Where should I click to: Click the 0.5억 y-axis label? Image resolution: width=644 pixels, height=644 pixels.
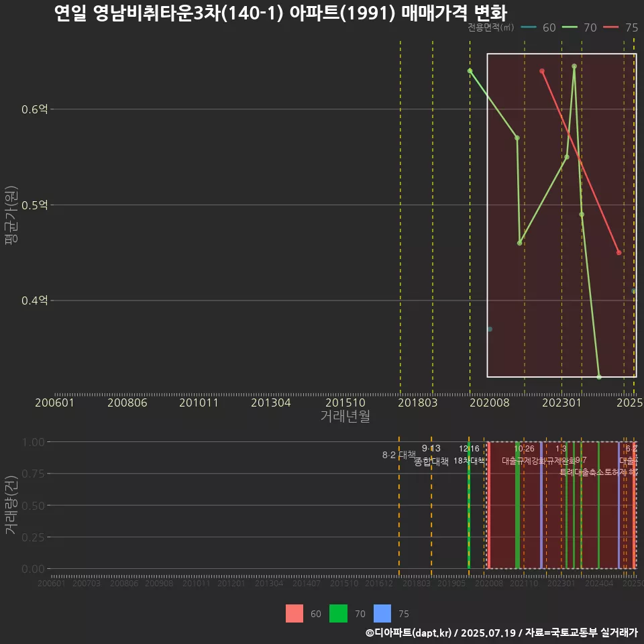coord(35,205)
